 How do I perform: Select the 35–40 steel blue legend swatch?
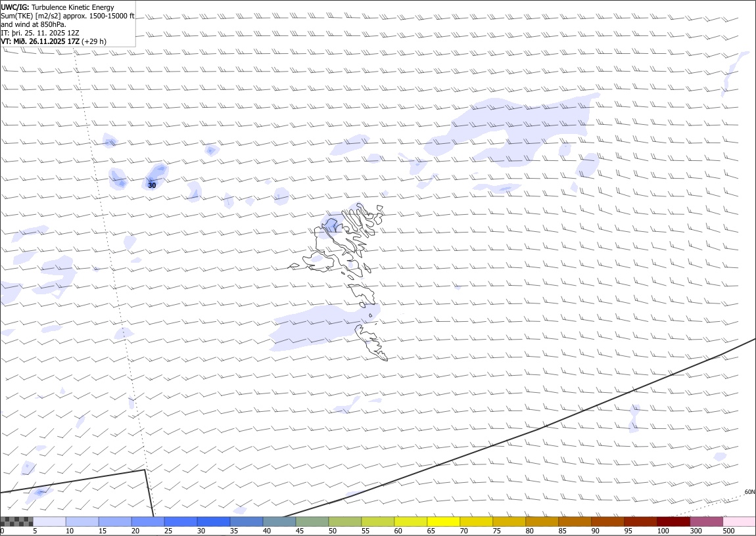point(247,522)
